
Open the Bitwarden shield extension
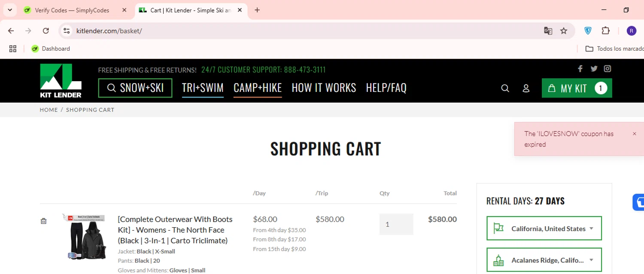[588, 31]
